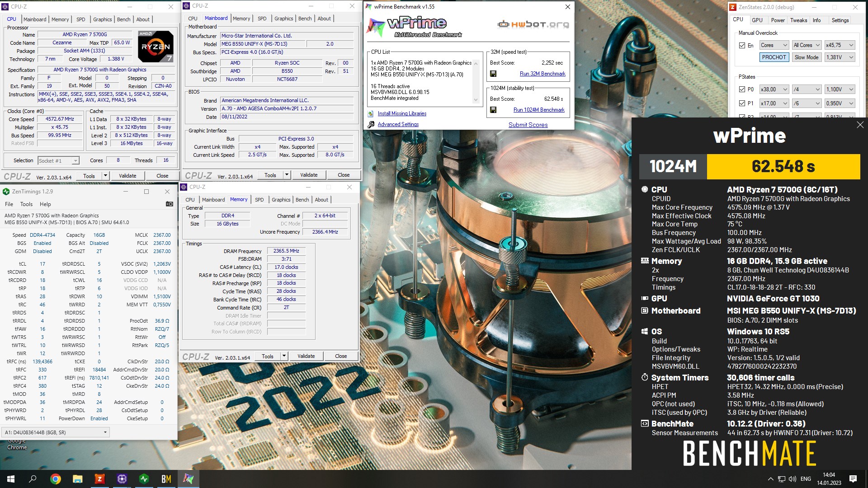Open the File menu in ZenTimings

click(x=9, y=204)
